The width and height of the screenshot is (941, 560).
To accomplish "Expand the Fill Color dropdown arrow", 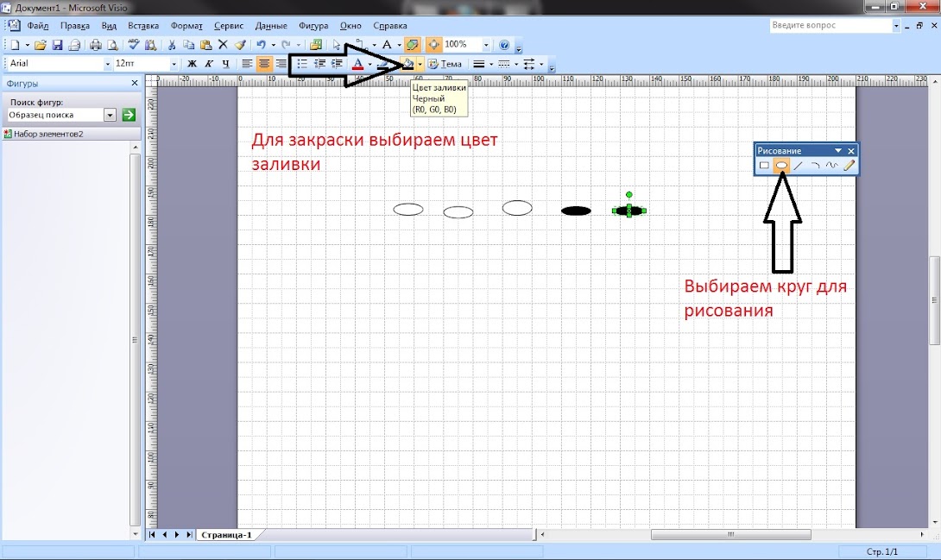I will (x=420, y=64).
